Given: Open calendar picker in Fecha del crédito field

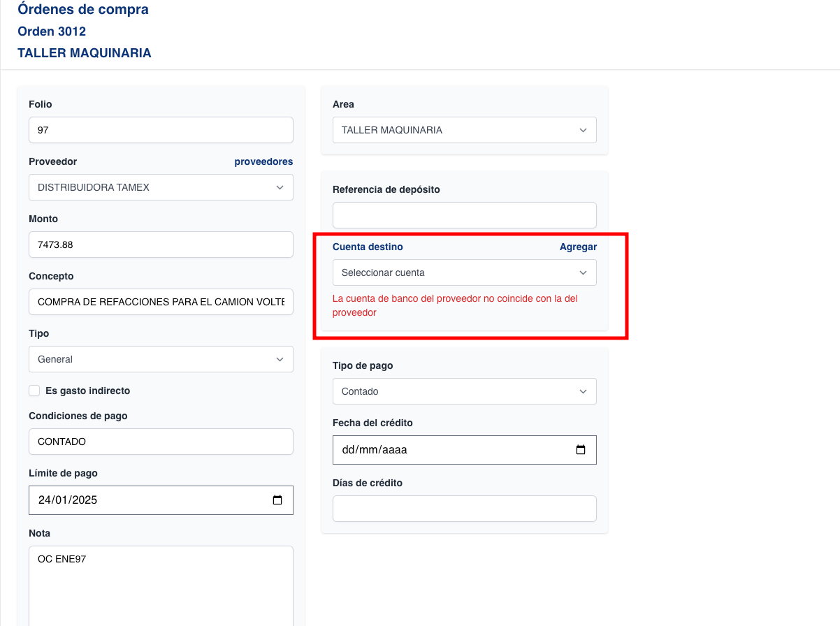Looking at the screenshot, I should coord(580,450).
